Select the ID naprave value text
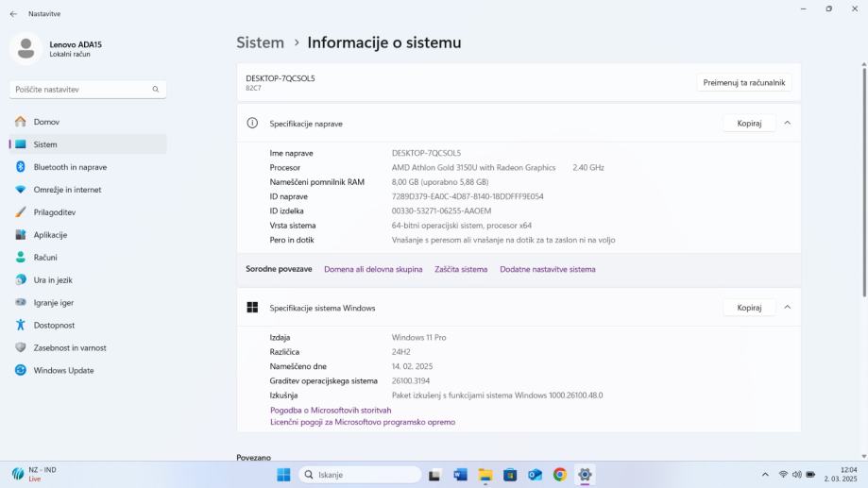 click(x=468, y=196)
